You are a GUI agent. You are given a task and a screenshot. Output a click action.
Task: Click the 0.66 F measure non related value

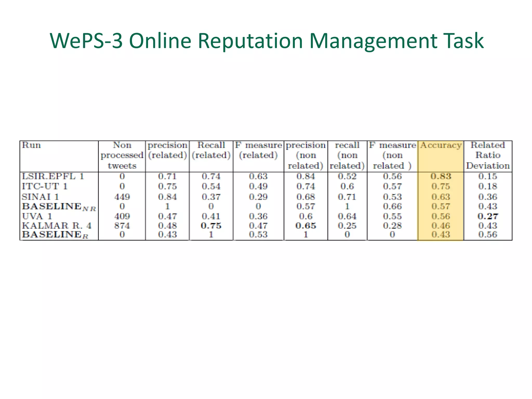(392, 207)
